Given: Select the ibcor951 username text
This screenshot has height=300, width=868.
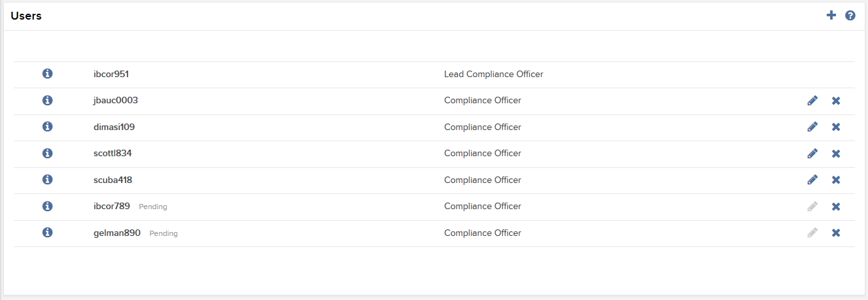Looking at the screenshot, I should [111, 75].
